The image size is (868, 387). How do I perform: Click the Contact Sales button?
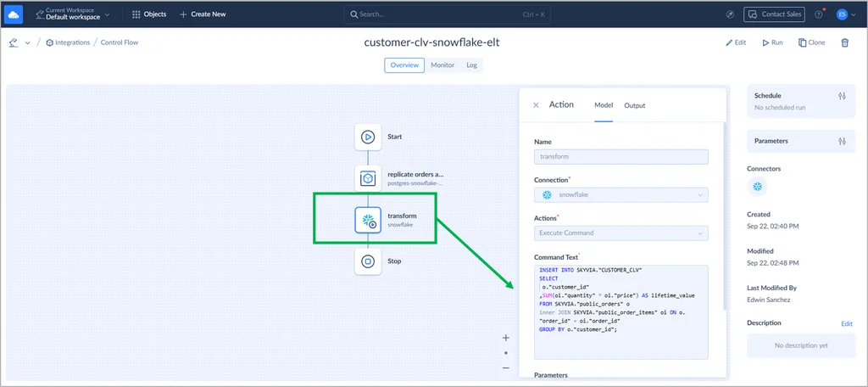774,14
